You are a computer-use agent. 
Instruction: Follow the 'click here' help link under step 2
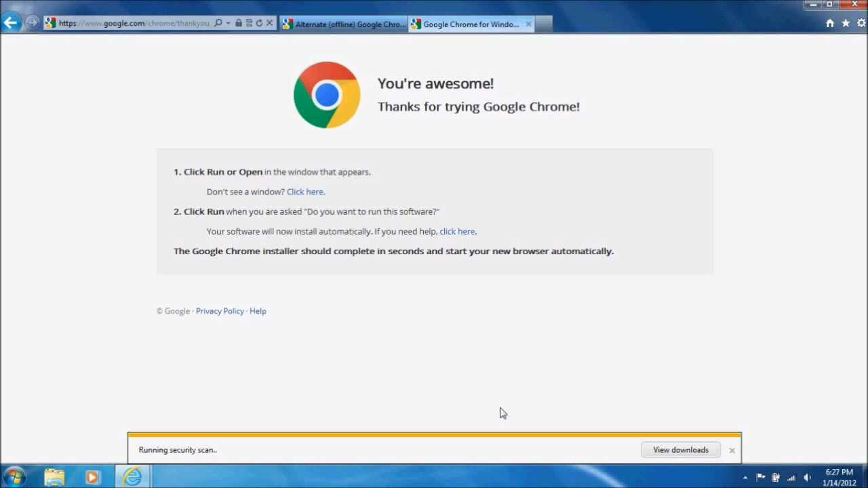(457, 231)
